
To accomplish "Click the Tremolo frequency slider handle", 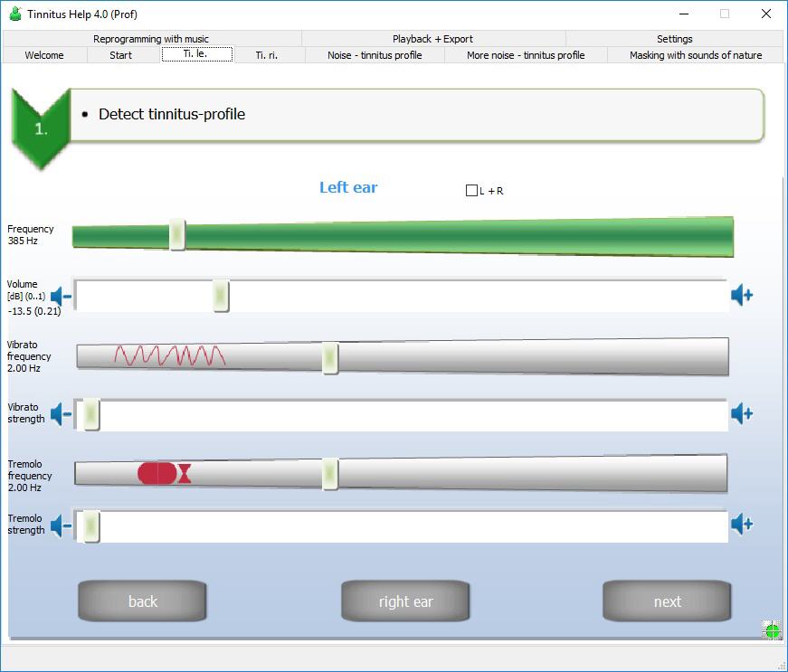I will point(329,473).
